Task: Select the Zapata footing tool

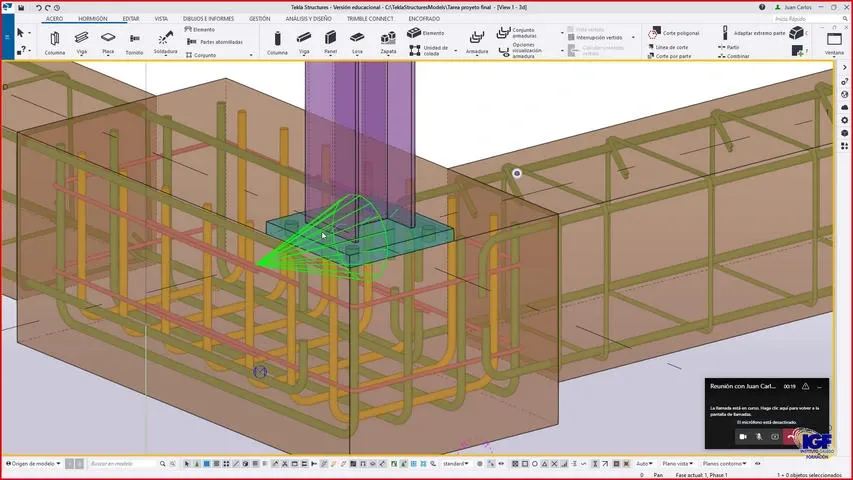Action: point(388,42)
